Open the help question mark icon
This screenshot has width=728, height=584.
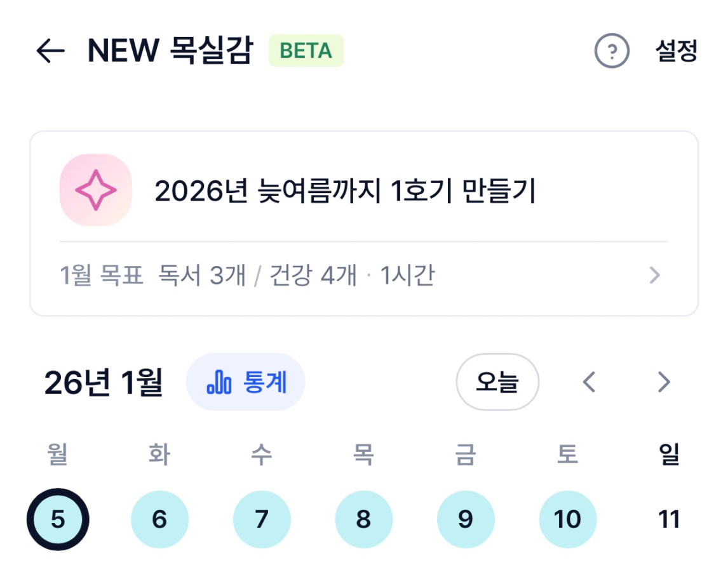(x=612, y=51)
